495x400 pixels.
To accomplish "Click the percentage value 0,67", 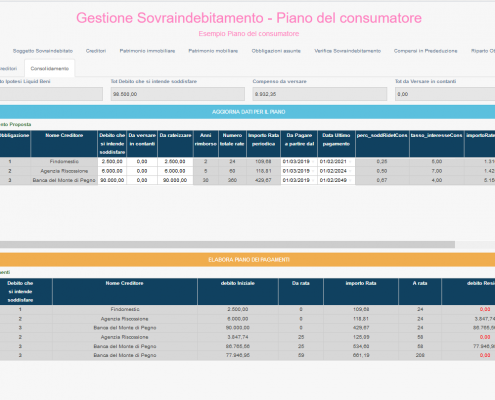I will pos(382,180).
